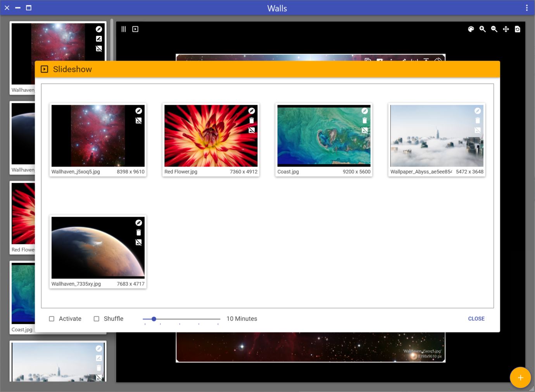The width and height of the screenshot is (535, 392).
Task: Click the '8398 x 9610' dimensions text
Action: click(131, 172)
